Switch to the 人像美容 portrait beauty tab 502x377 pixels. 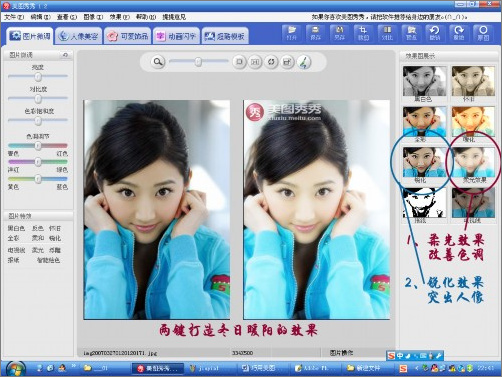[78, 36]
